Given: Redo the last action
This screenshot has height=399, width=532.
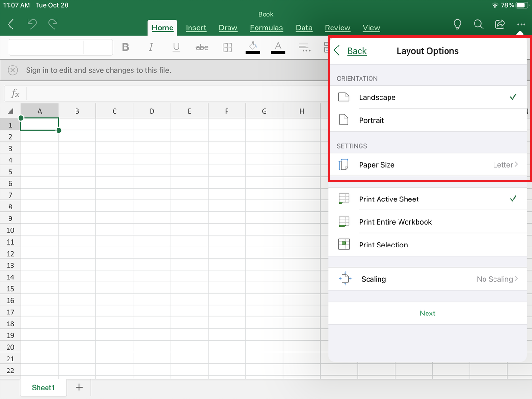Looking at the screenshot, I should coord(53,24).
